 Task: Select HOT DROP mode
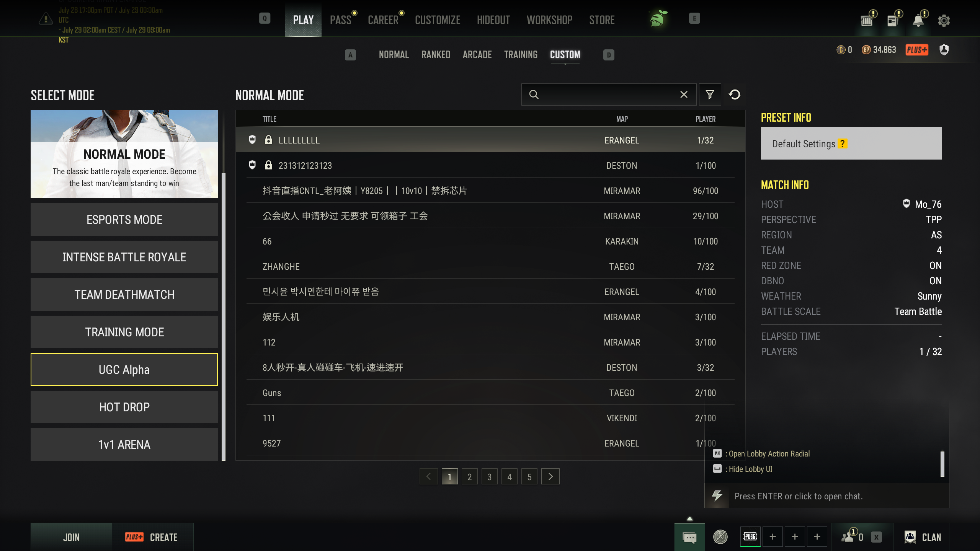124,407
